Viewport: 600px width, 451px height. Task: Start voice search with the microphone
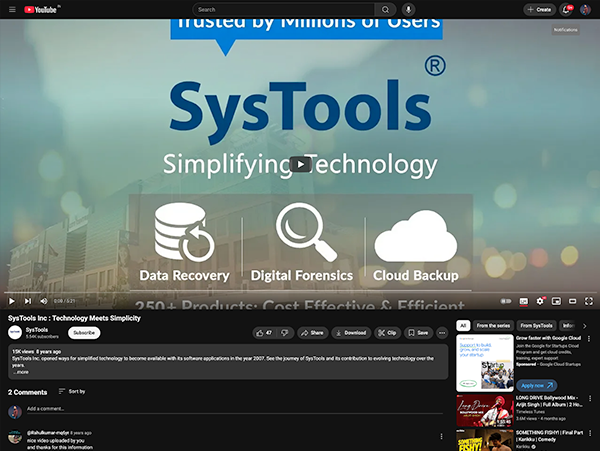[409, 10]
